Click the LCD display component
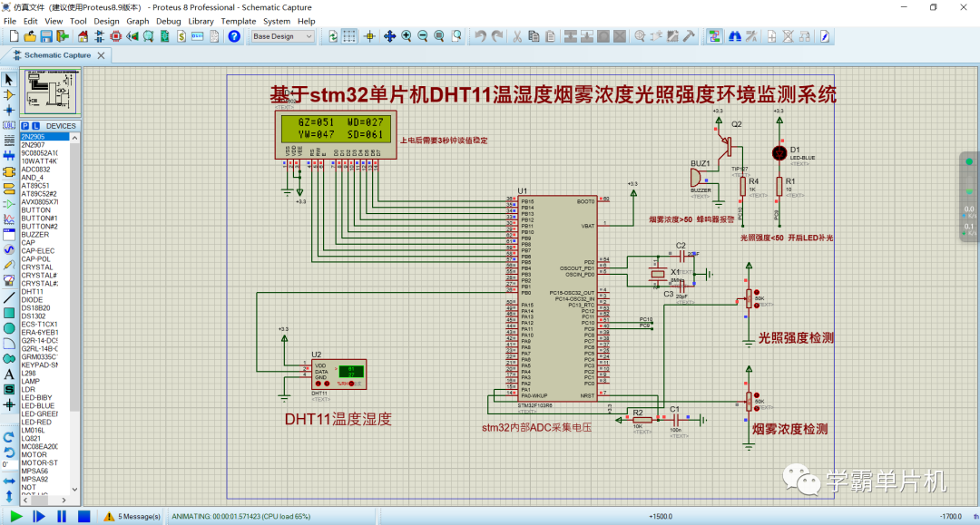This screenshot has height=525, width=980. [x=336, y=135]
